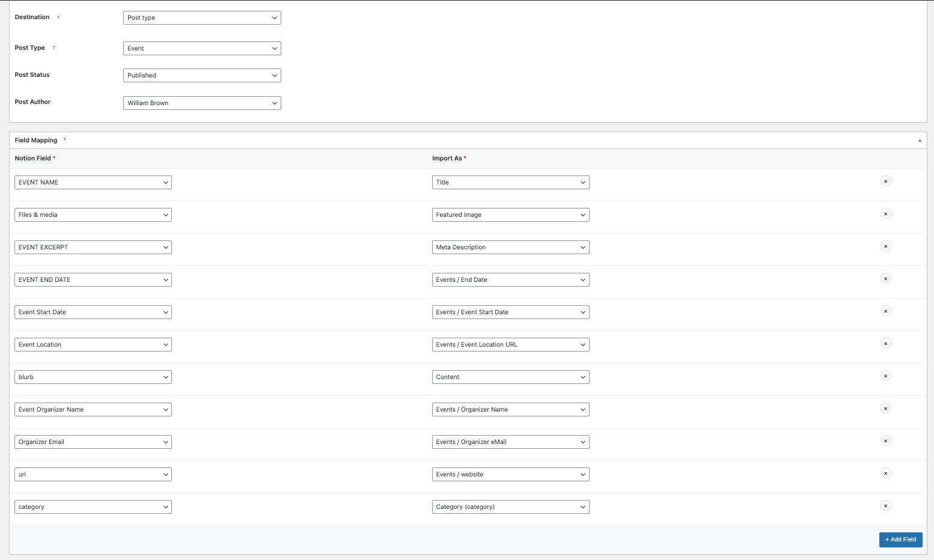Open the Events / website dropdown

click(511, 474)
